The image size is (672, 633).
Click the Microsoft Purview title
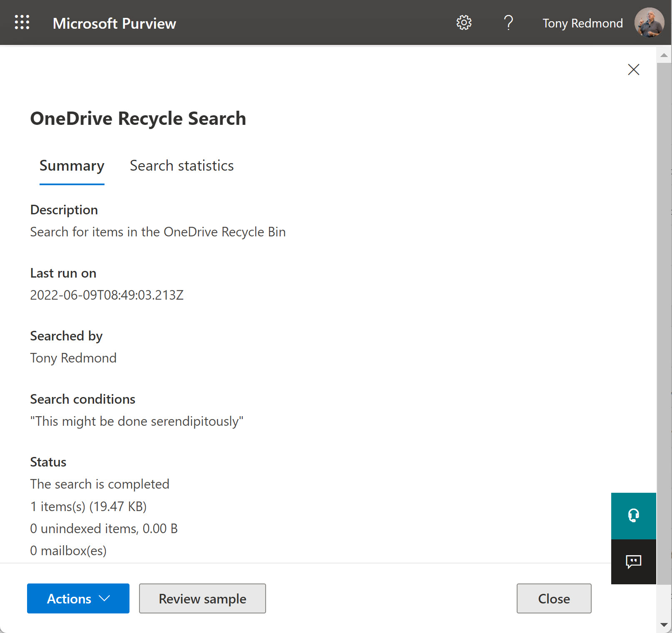click(x=114, y=23)
